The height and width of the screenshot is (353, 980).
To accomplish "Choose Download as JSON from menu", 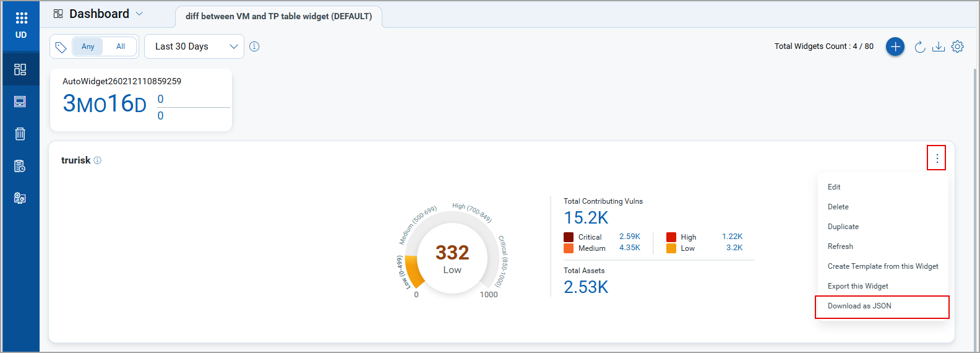I will pos(859,306).
